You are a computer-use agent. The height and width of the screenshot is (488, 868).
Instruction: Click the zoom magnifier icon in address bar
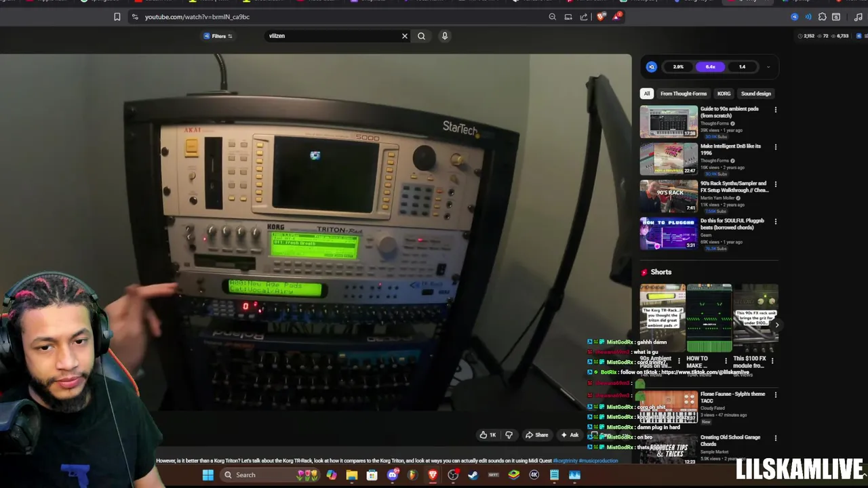(552, 17)
